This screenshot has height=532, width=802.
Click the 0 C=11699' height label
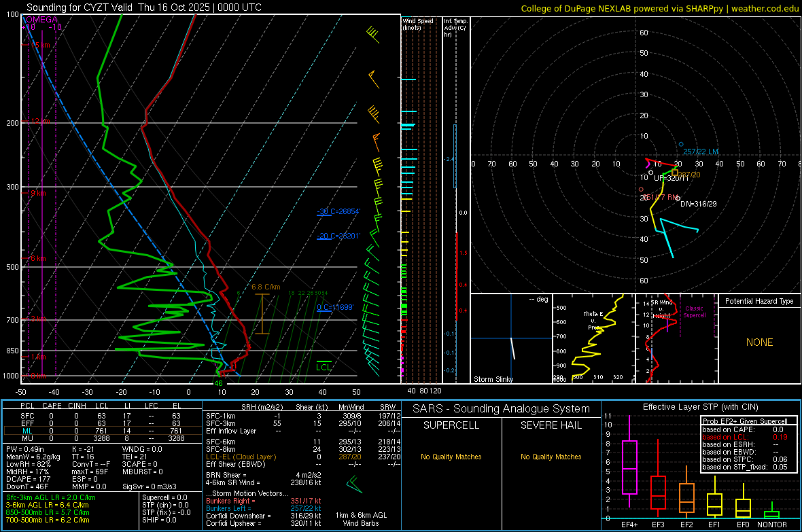point(335,307)
